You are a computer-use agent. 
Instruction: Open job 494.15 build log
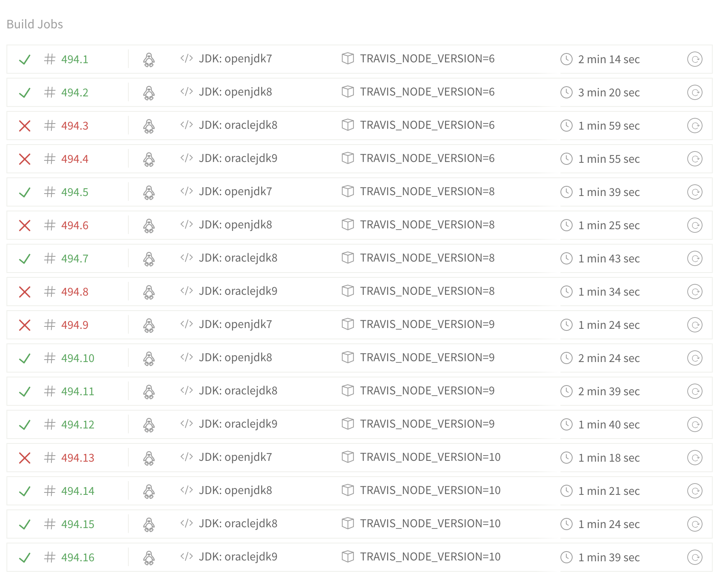[x=78, y=524]
